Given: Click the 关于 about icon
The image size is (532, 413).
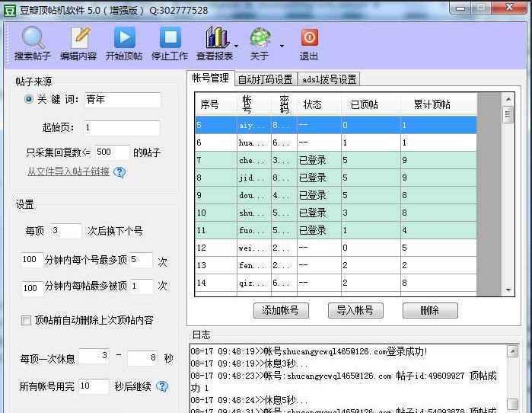Looking at the screenshot, I should pyautogui.click(x=260, y=38).
